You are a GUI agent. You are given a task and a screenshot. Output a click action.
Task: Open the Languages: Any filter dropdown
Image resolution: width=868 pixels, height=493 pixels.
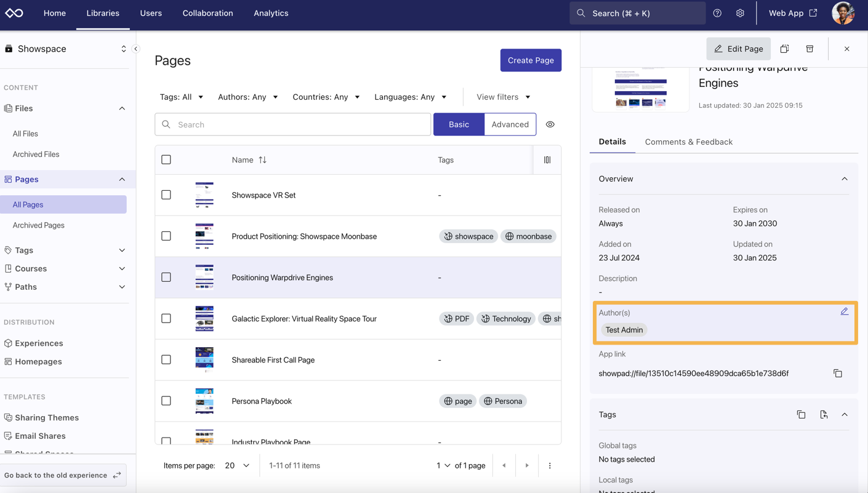coord(411,97)
